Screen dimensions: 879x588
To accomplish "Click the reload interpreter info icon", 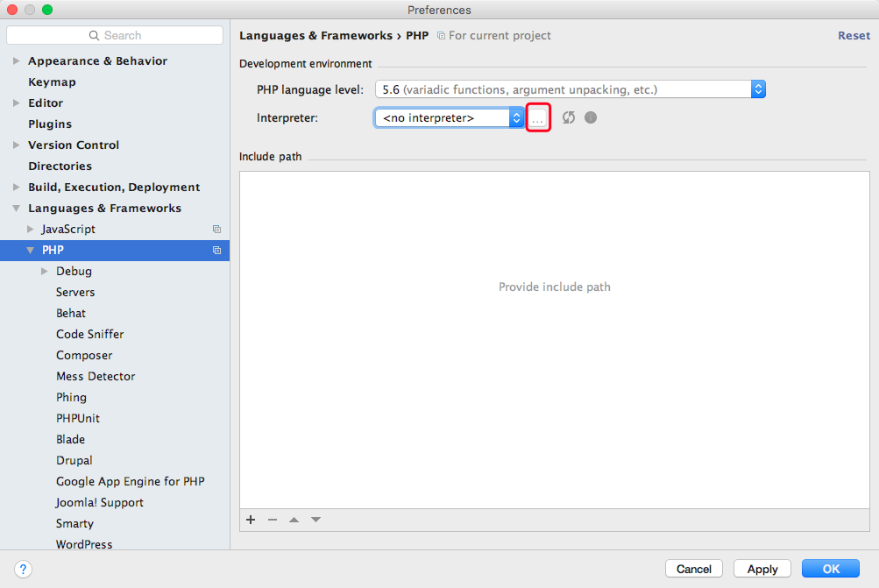I will coord(569,117).
